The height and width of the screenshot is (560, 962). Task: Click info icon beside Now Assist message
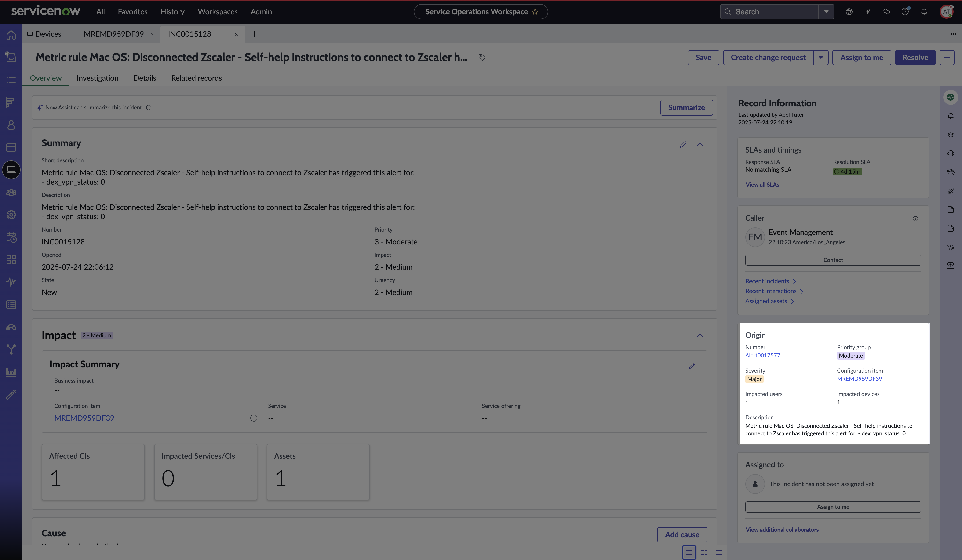pyautogui.click(x=149, y=108)
